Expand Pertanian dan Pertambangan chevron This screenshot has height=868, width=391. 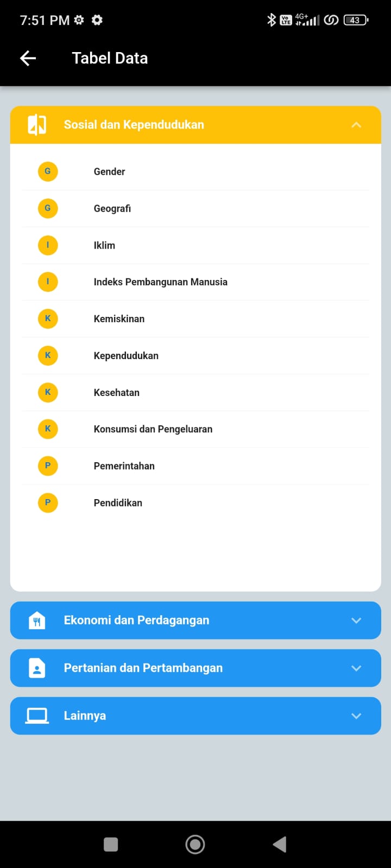pos(356,668)
